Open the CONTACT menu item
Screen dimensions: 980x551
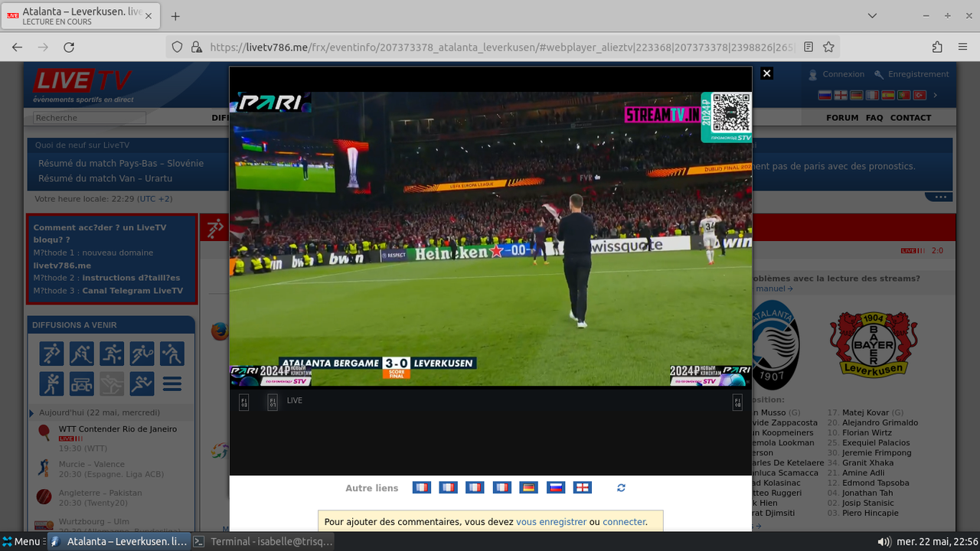910,118
